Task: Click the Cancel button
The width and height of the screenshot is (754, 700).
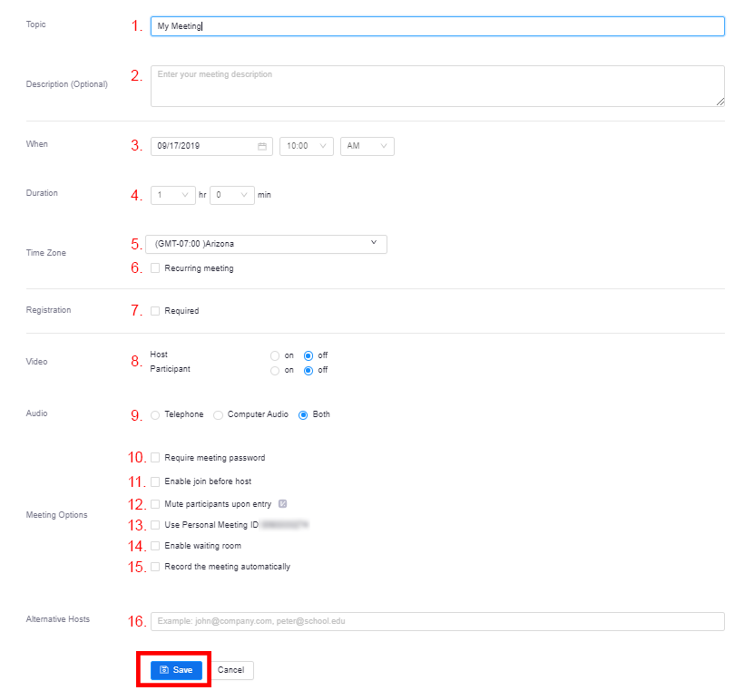Action: (231, 670)
